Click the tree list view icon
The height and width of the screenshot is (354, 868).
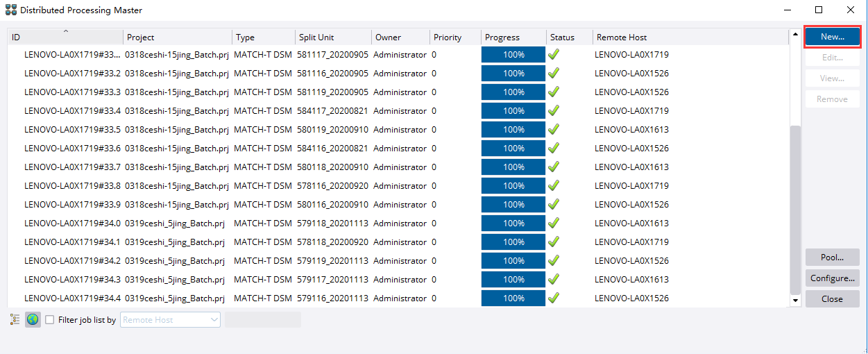click(x=15, y=319)
